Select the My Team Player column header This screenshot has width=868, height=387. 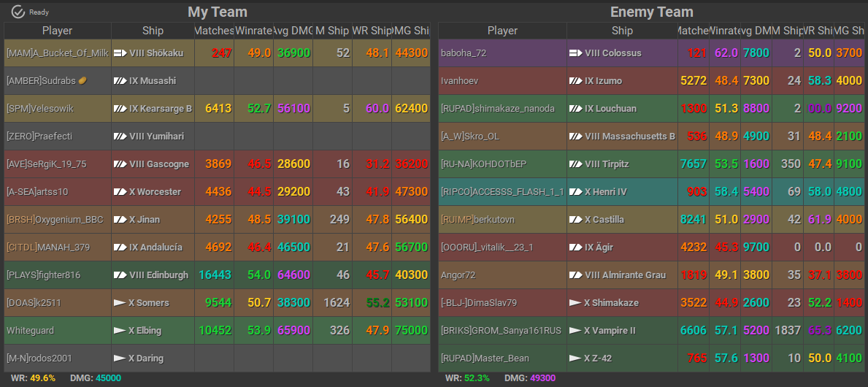58,31
